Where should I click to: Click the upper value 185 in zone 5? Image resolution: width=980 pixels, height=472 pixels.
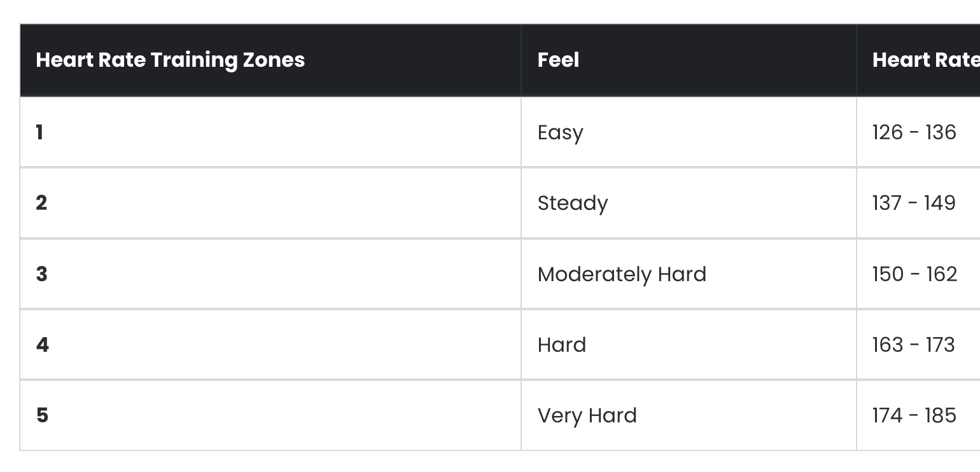(x=941, y=415)
